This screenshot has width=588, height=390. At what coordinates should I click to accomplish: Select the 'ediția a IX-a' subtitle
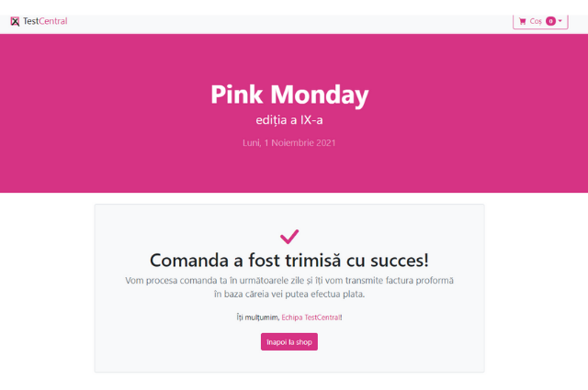(x=289, y=120)
